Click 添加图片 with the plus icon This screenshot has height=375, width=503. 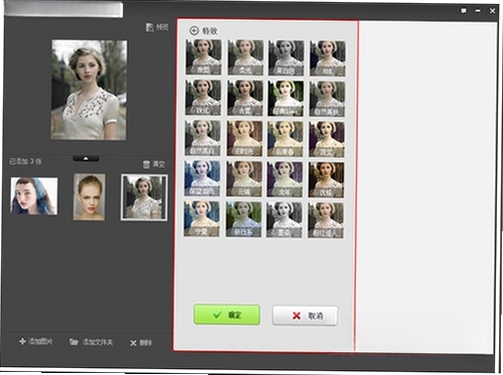point(36,341)
